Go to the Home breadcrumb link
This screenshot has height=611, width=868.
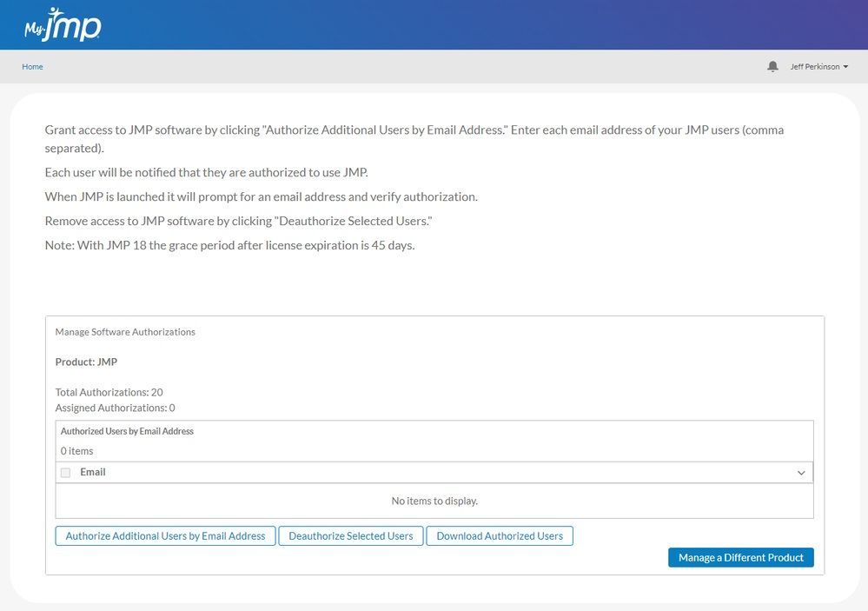[x=32, y=67]
